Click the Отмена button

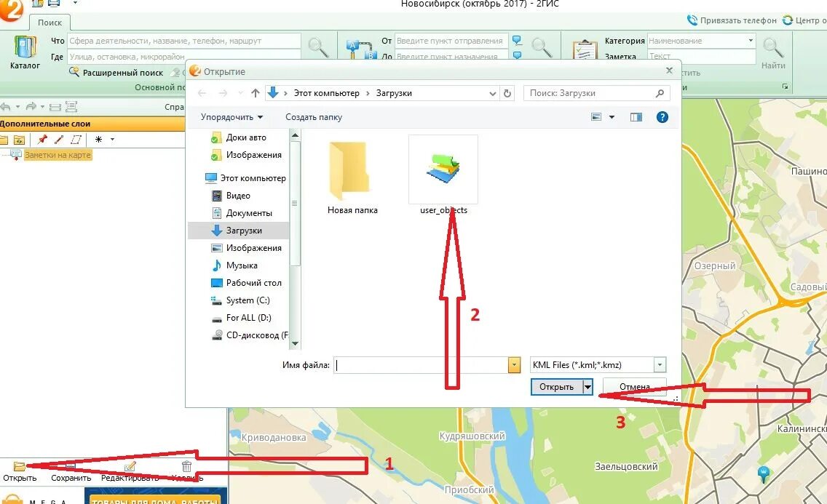click(x=635, y=387)
